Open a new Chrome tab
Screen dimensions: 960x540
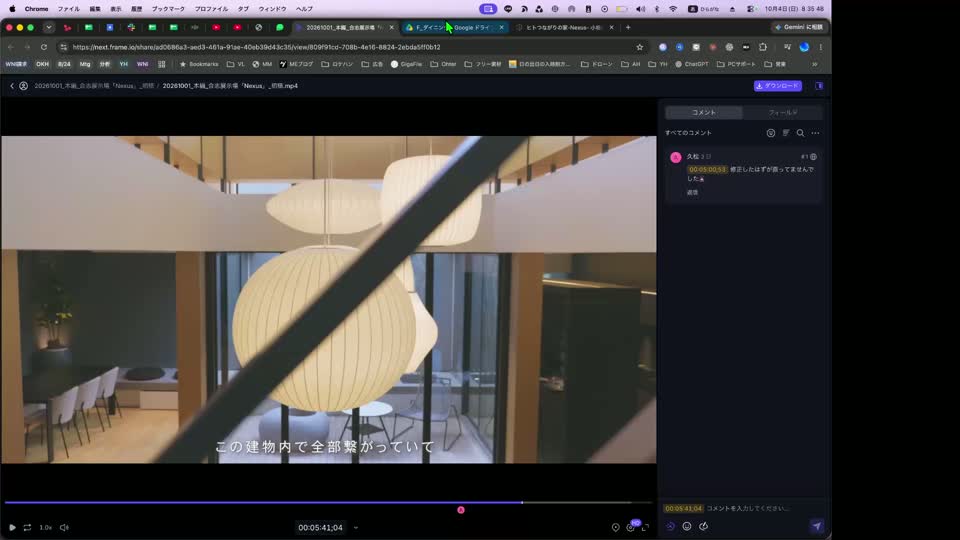tap(628, 28)
